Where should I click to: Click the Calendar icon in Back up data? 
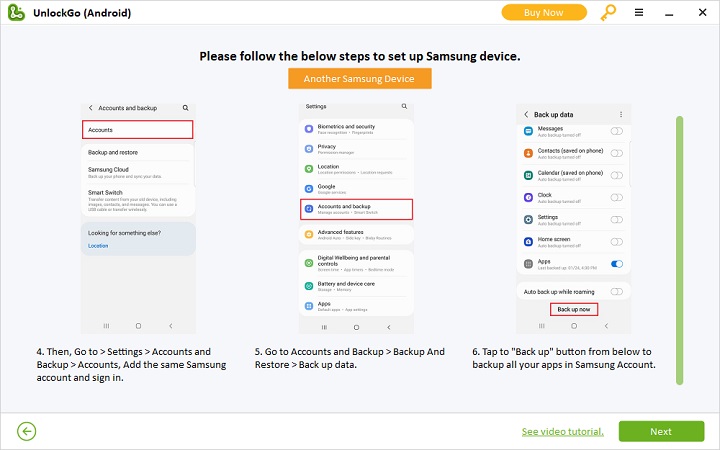click(528, 175)
